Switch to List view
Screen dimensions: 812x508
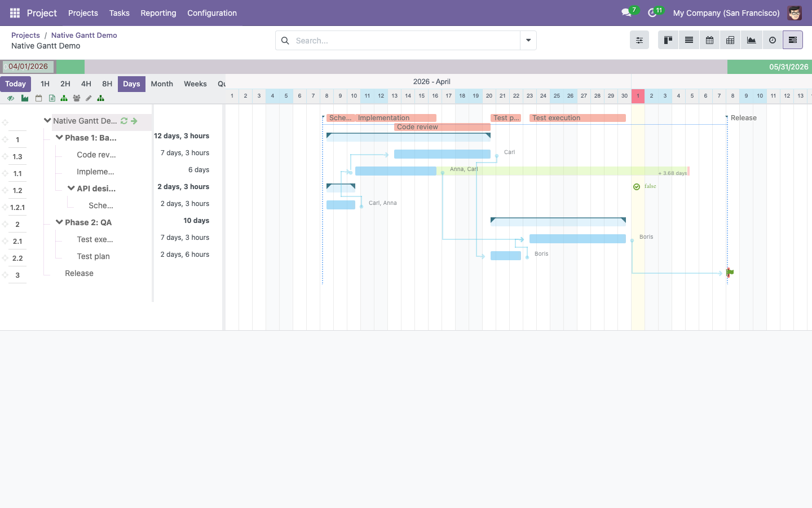coord(689,40)
